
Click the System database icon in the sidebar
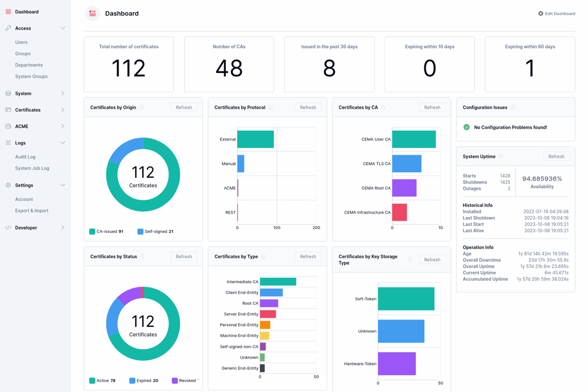pyautogui.click(x=8, y=93)
